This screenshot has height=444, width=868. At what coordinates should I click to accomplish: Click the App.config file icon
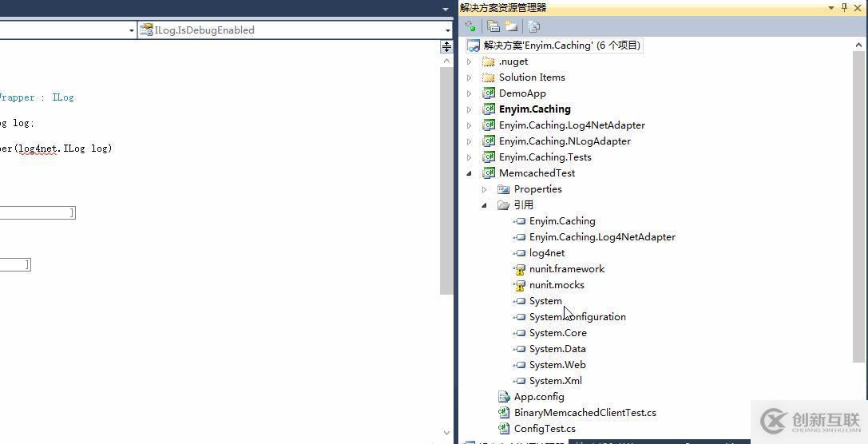pos(504,396)
